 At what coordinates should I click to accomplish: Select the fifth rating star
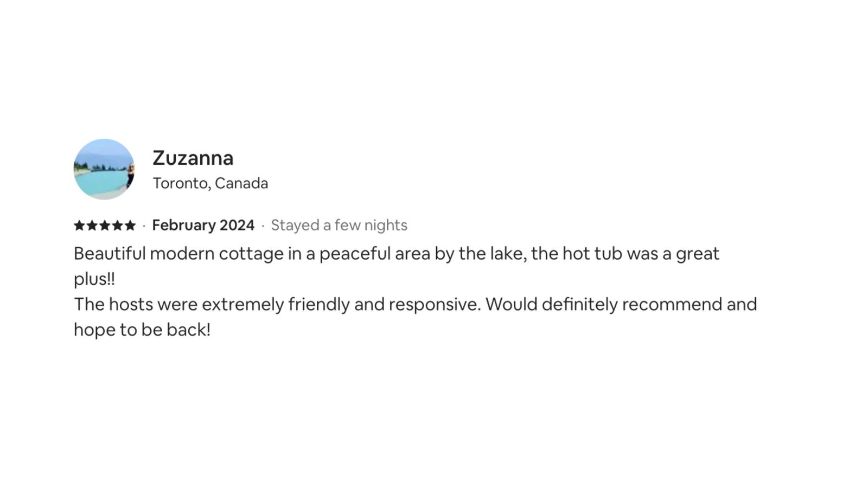[130, 226]
